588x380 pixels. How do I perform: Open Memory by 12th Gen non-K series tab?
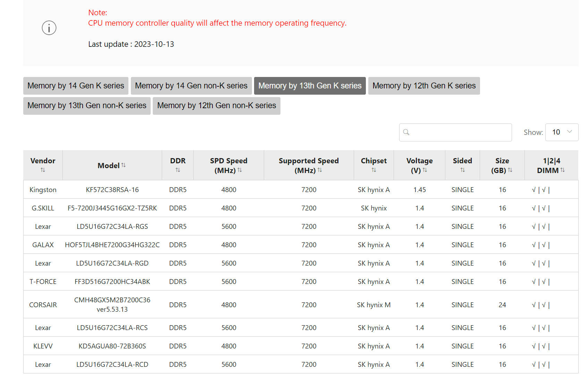217,105
